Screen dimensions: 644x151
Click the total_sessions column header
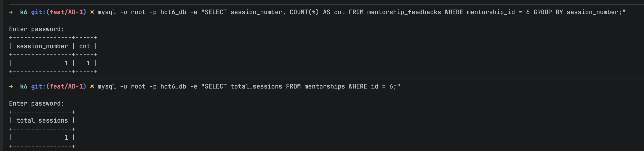point(42,120)
